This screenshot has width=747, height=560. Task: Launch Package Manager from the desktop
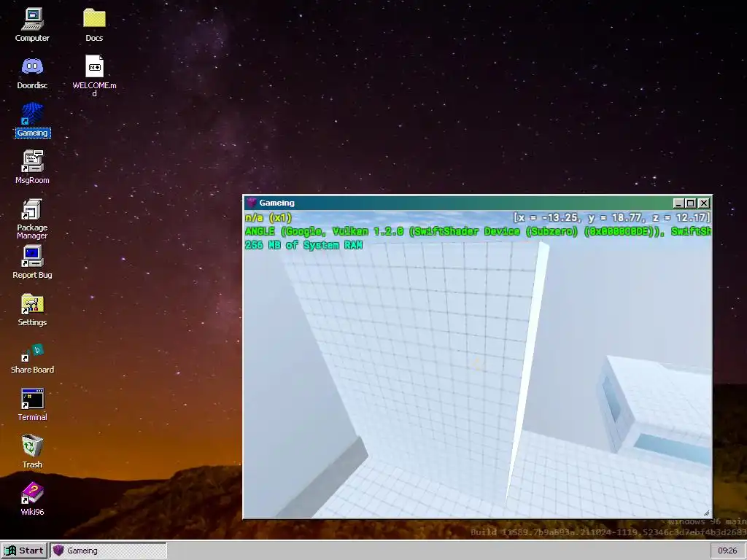pyautogui.click(x=32, y=219)
